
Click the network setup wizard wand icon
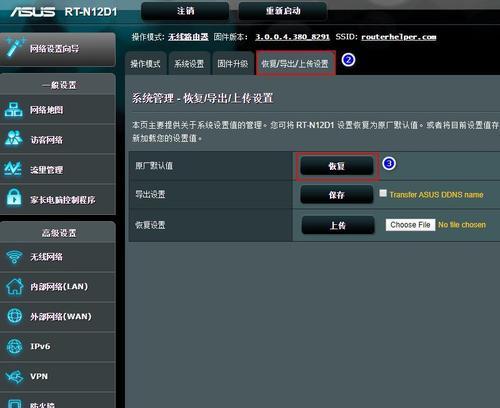15,48
